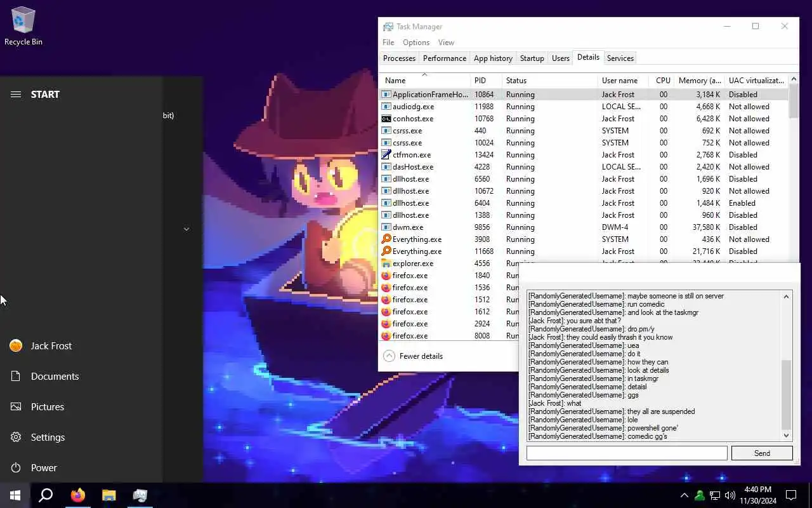Click the START label in Start menu
Screen dimensions: 812x508
45,94
